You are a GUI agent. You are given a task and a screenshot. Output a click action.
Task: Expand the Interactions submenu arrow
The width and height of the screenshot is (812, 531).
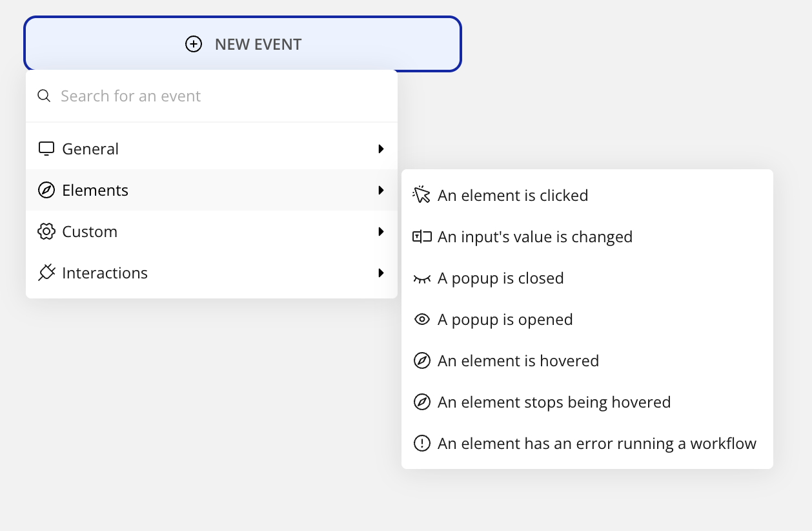click(381, 273)
